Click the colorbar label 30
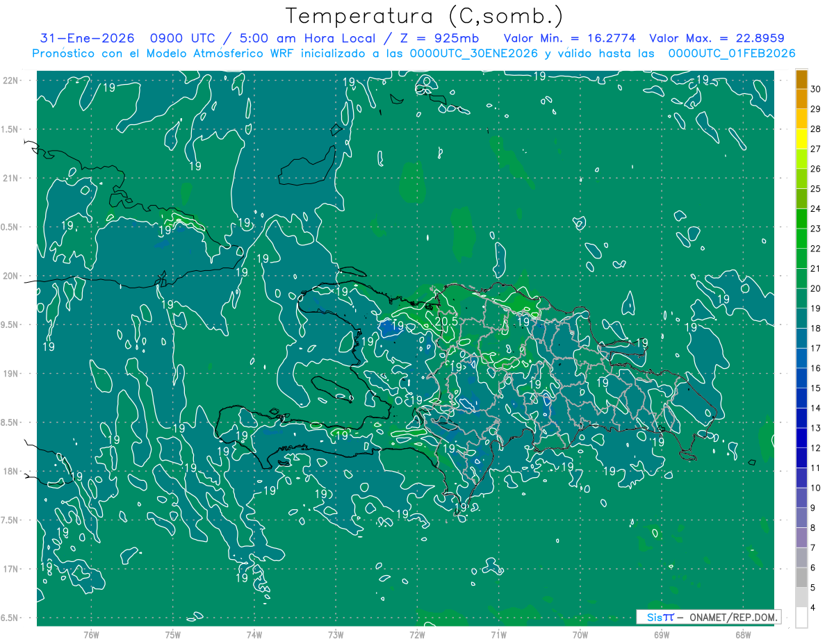This screenshot has width=834, height=644. pyautogui.click(x=816, y=89)
